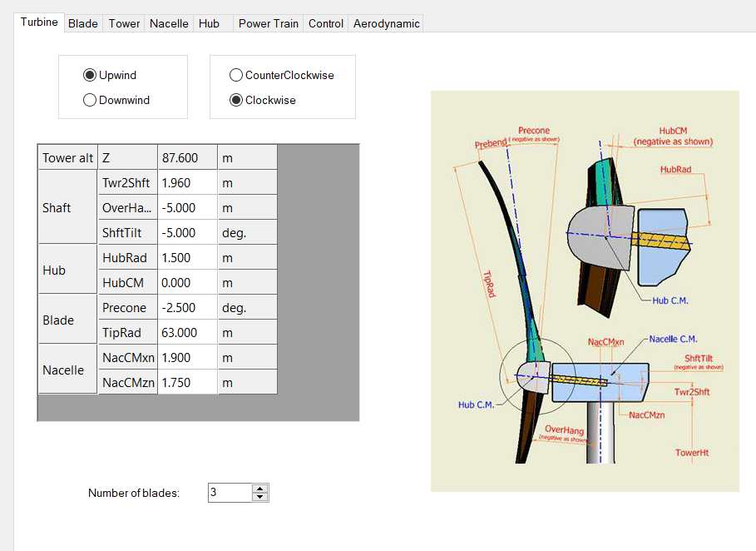The width and height of the screenshot is (756, 551).
Task: Click the Twr2Shft value cell
Action: [186, 182]
